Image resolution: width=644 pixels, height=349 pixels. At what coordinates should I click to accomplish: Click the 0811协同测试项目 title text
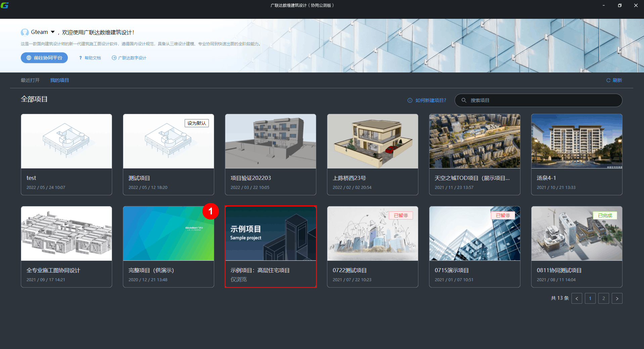pos(559,270)
